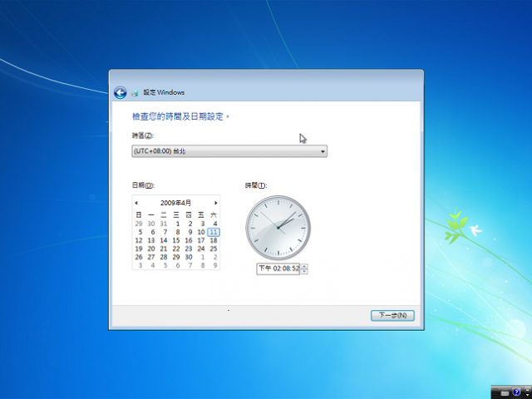Viewport: 532px width, 399px height.
Task: Select April 8 in the calendar
Action: click(x=177, y=232)
